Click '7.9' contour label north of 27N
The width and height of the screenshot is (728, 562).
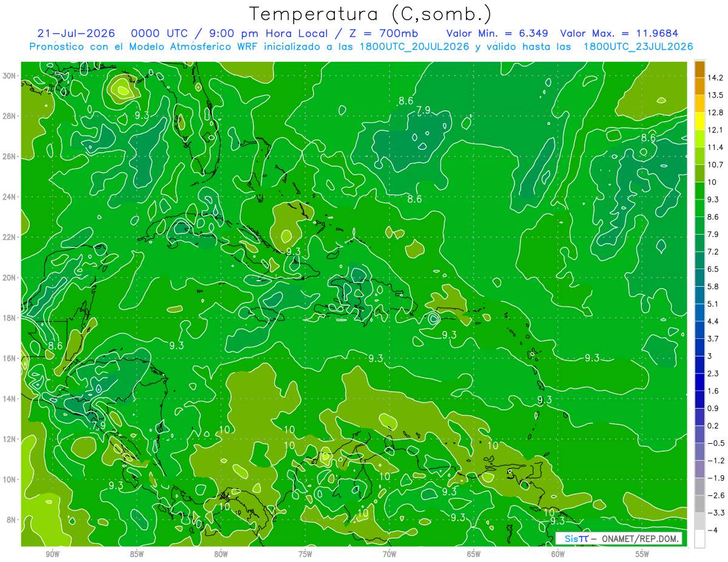(x=423, y=110)
